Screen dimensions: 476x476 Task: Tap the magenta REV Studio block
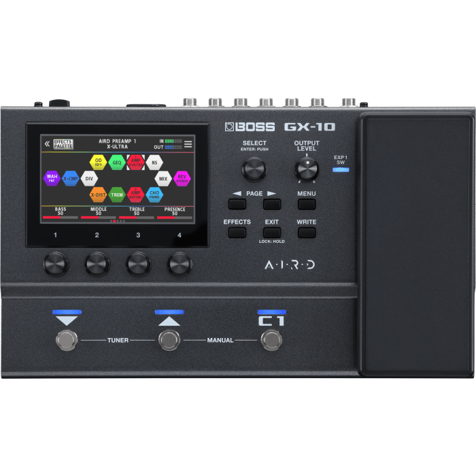coord(182,179)
